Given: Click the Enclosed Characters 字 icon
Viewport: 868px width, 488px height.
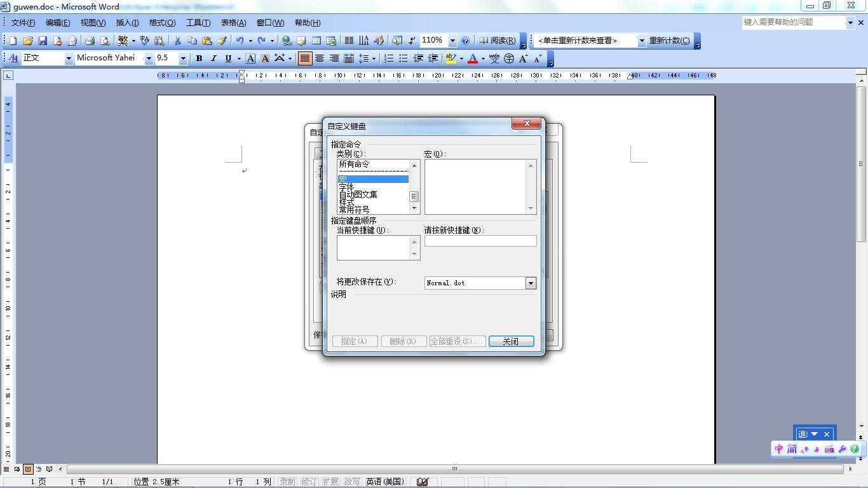Looking at the screenshot, I should tap(509, 58).
